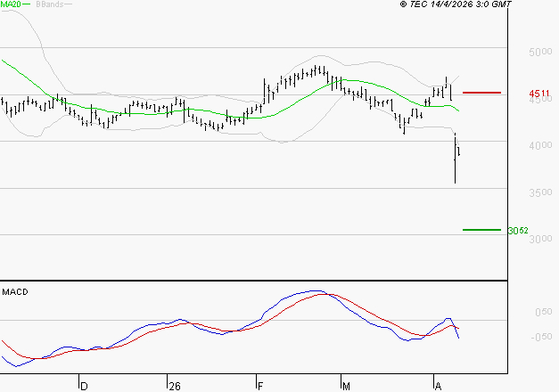Select the red 4511 resistance line

coord(482,93)
